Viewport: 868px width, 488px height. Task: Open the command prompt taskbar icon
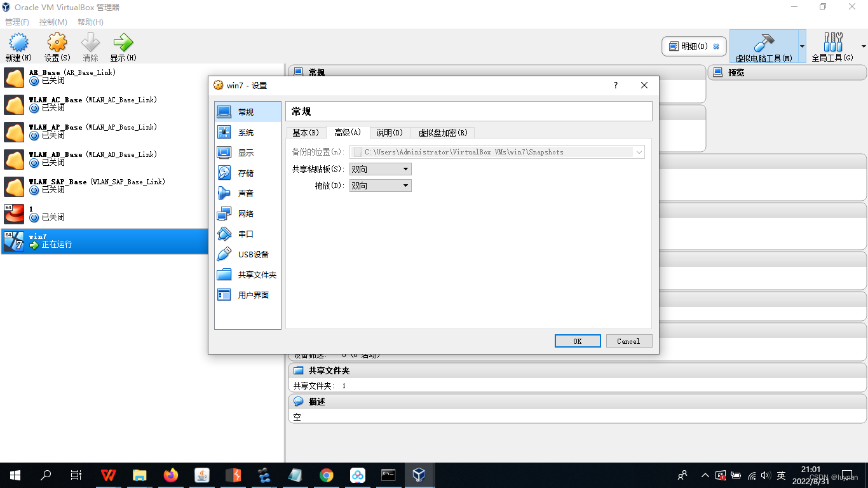[388, 475]
